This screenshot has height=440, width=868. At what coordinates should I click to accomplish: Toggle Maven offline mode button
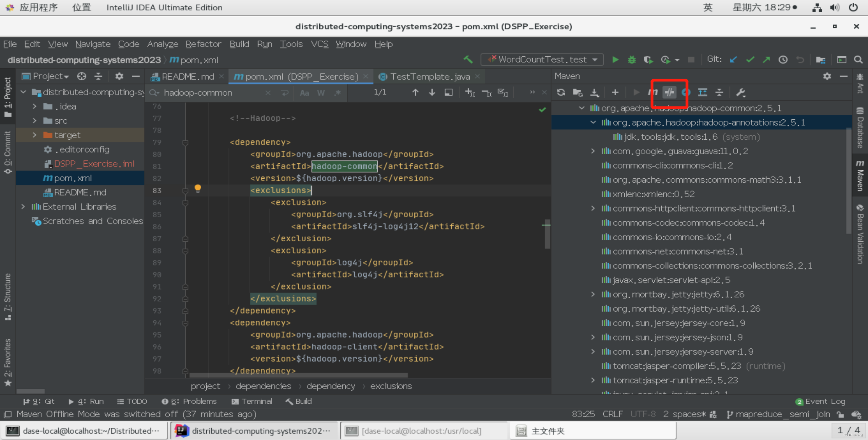(x=669, y=92)
